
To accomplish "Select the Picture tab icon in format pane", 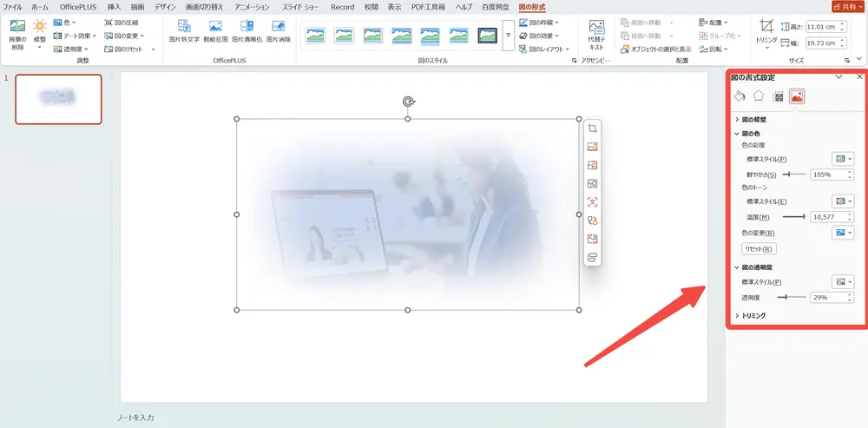I will pyautogui.click(x=797, y=96).
